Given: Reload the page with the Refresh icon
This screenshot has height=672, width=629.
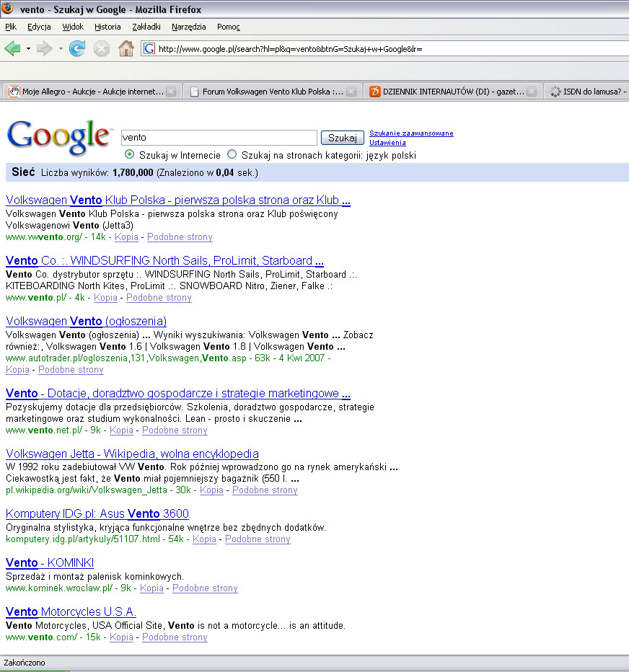Looking at the screenshot, I should click(x=77, y=48).
